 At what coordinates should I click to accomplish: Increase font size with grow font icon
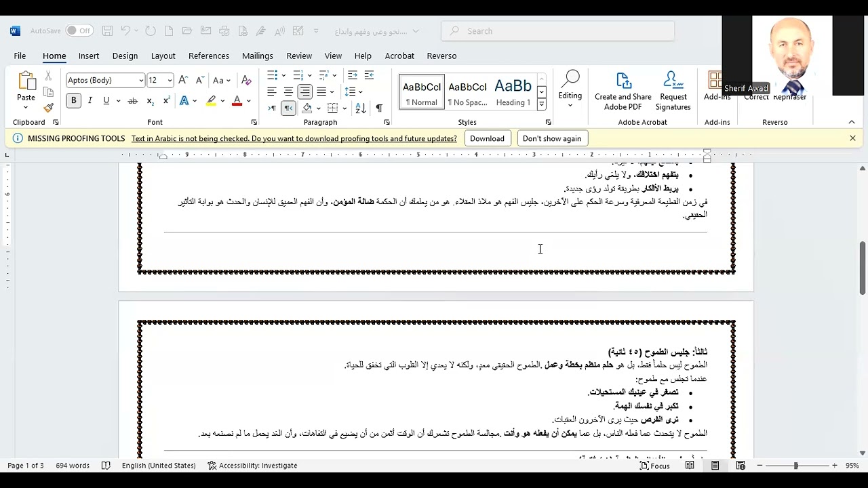[184, 80]
